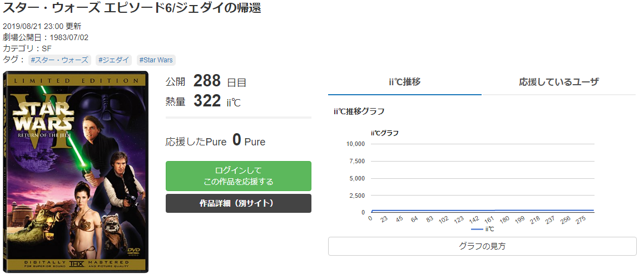Click the blue data line in graph

(x=482, y=211)
